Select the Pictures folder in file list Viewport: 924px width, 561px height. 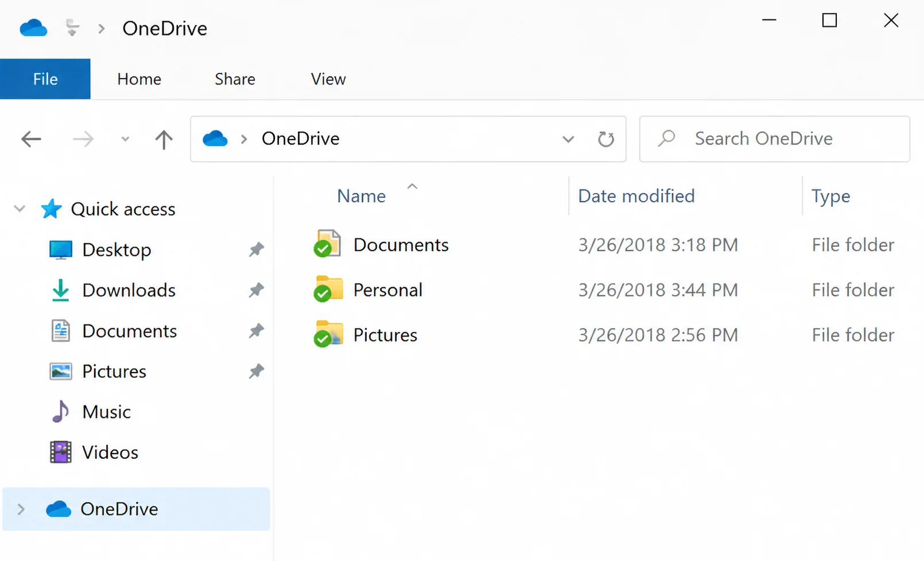385,335
